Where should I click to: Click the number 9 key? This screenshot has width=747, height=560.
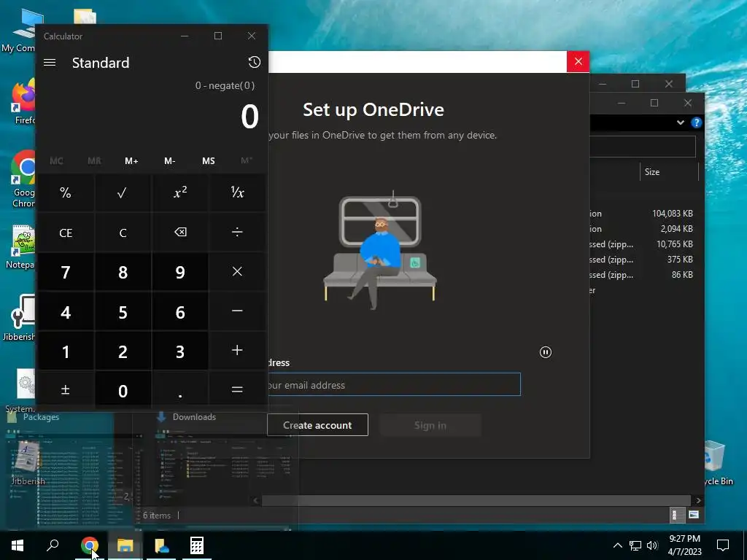pos(180,272)
